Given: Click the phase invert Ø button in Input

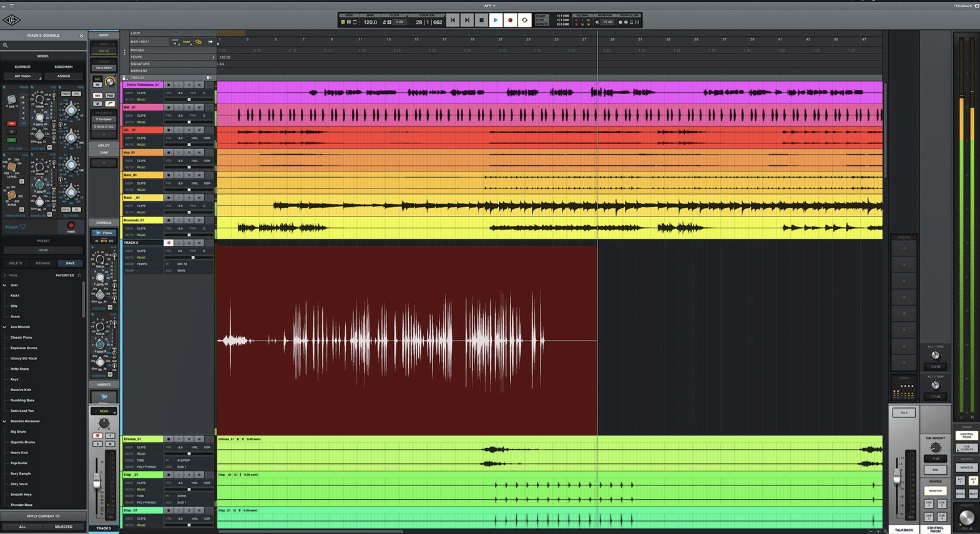Looking at the screenshot, I should [x=97, y=104].
